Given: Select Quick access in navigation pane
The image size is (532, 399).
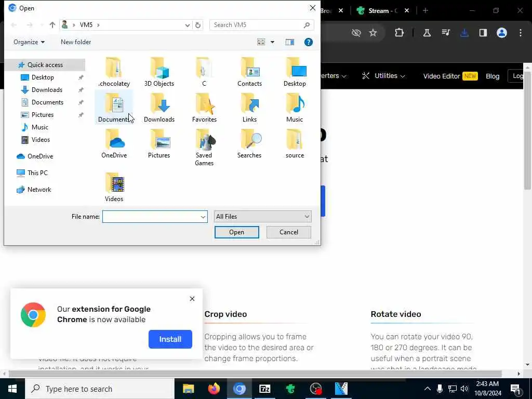Looking at the screenshot, I should pos(45,65).
